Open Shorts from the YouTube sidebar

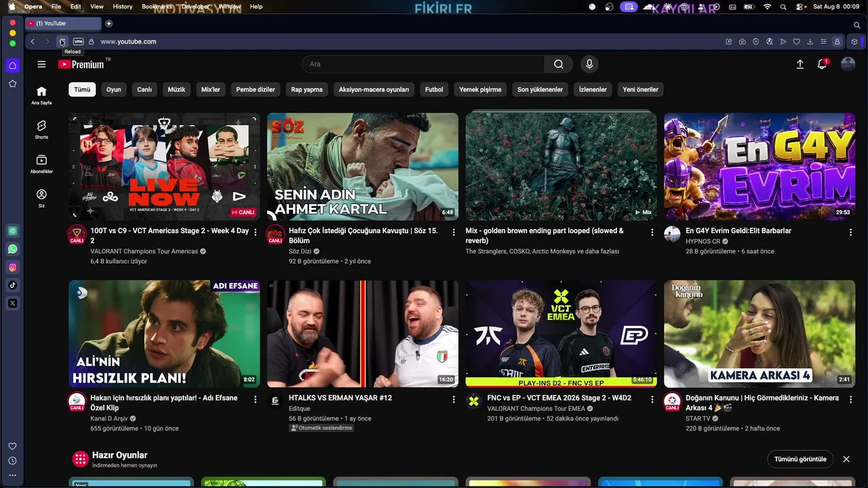tap(41, 129)
